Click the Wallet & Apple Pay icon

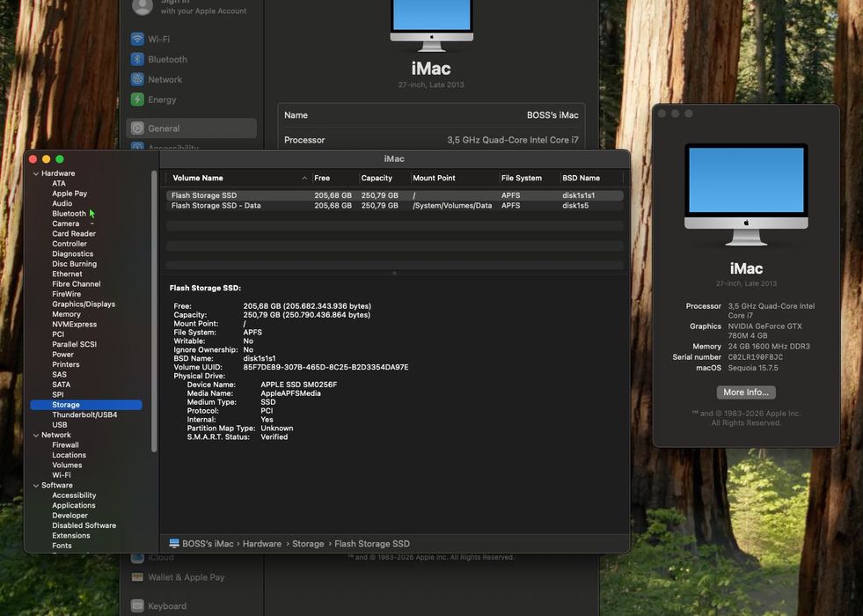pyautogui.click(x=137, y=577)
